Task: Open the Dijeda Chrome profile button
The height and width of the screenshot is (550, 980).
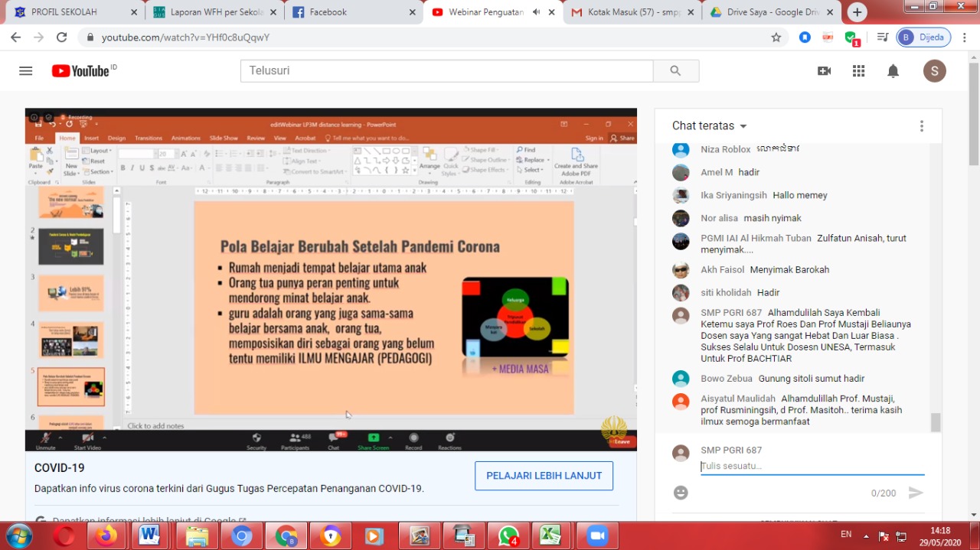Action: click(x=923, y=37)
